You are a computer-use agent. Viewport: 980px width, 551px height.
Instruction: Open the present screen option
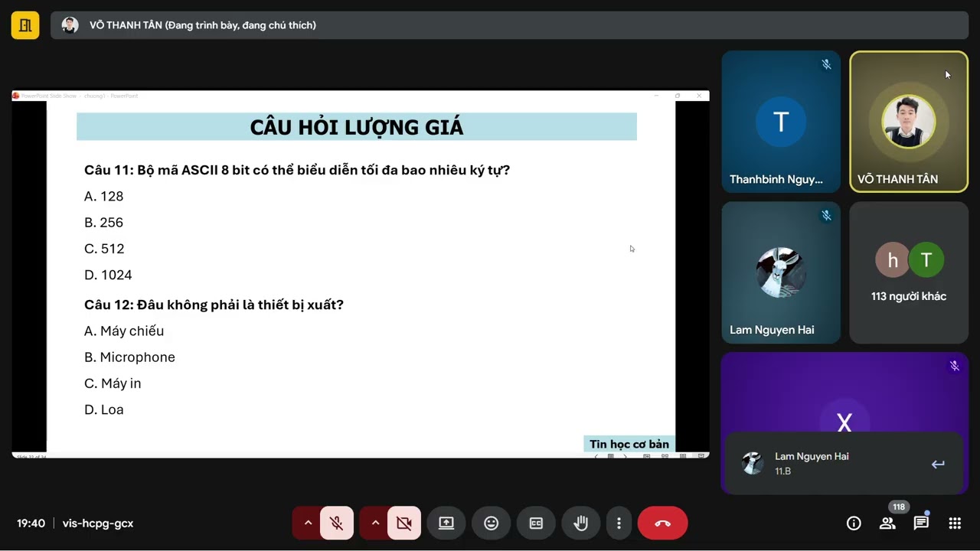click(446, 523)
